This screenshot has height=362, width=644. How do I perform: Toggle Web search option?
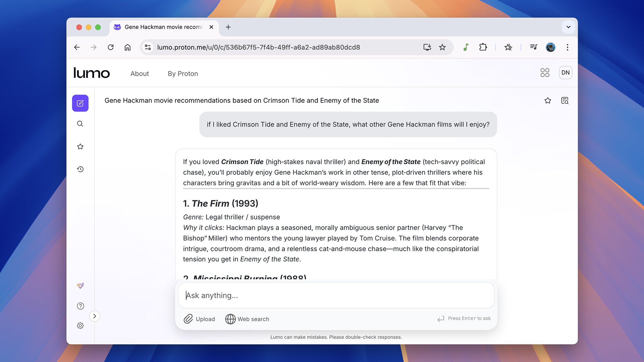pyautogui.click(x=247, y=319)
